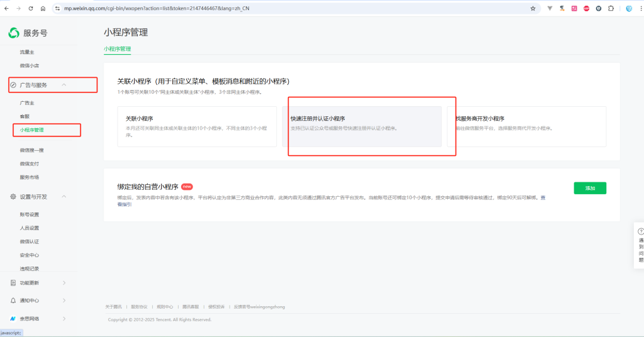Click the 通知中心 bell icon
Screen dimensions: 644x337
point(13,301)
